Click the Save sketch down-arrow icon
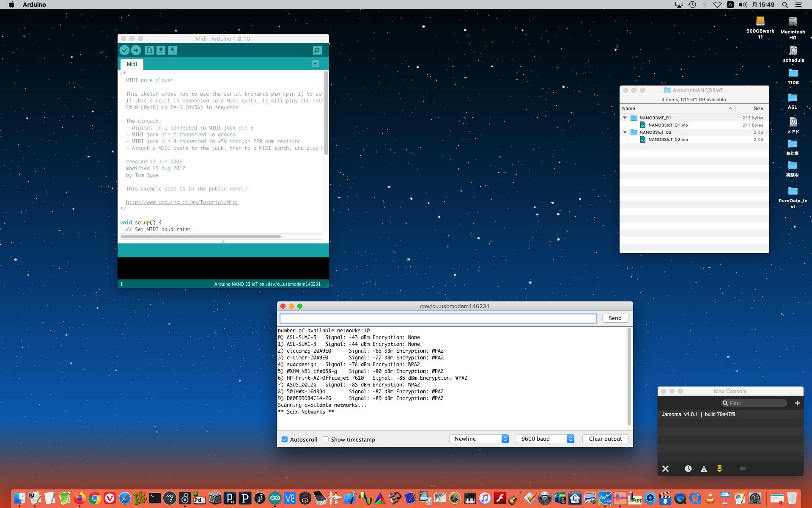This screenshot has height=508, width=812. coord(172,50)
